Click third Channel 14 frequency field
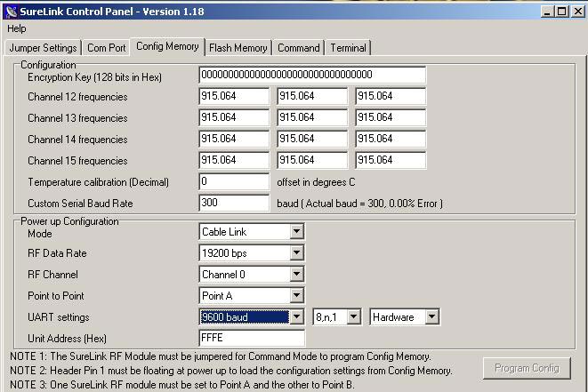The height and width of the screenshot is (392, 588). point(391,139)
